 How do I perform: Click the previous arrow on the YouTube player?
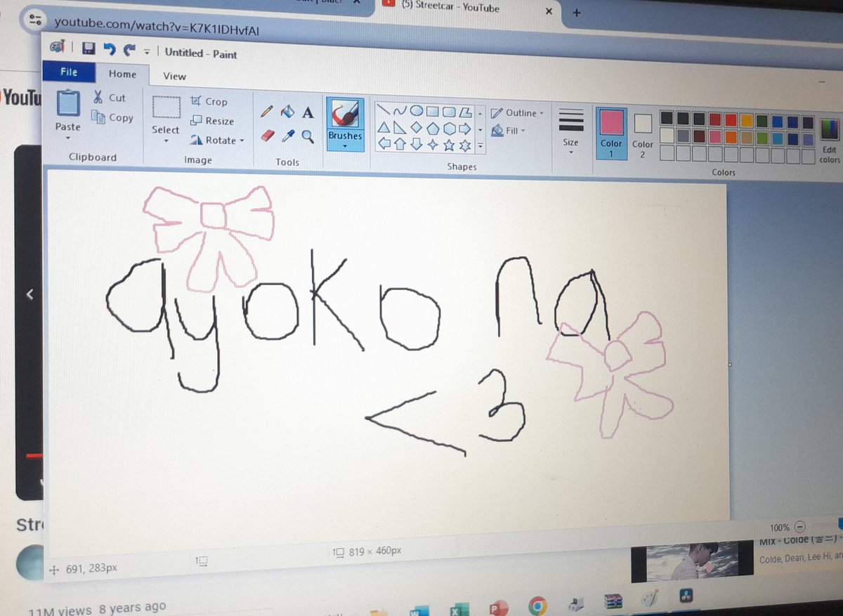pyautogui.click(x=30, y=294)
